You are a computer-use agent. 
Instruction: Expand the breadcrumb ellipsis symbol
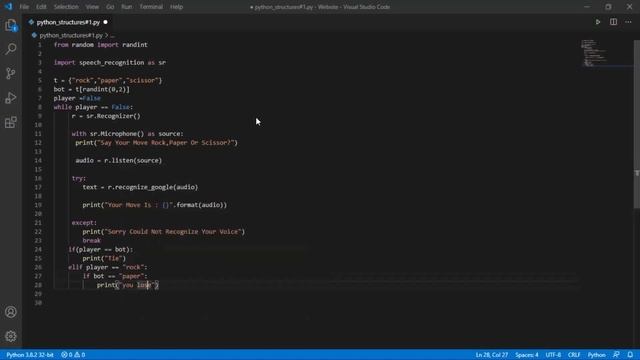(113, 36)
